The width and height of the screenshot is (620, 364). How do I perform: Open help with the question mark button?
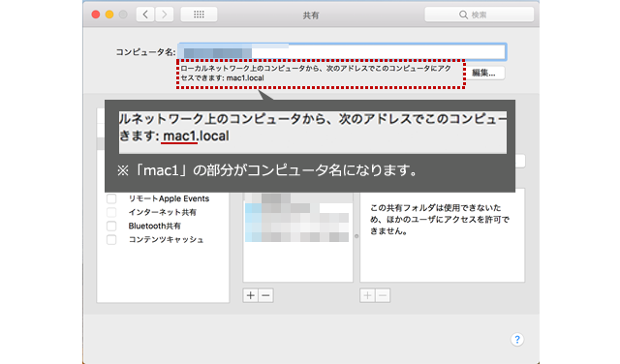tap(517, 340)
